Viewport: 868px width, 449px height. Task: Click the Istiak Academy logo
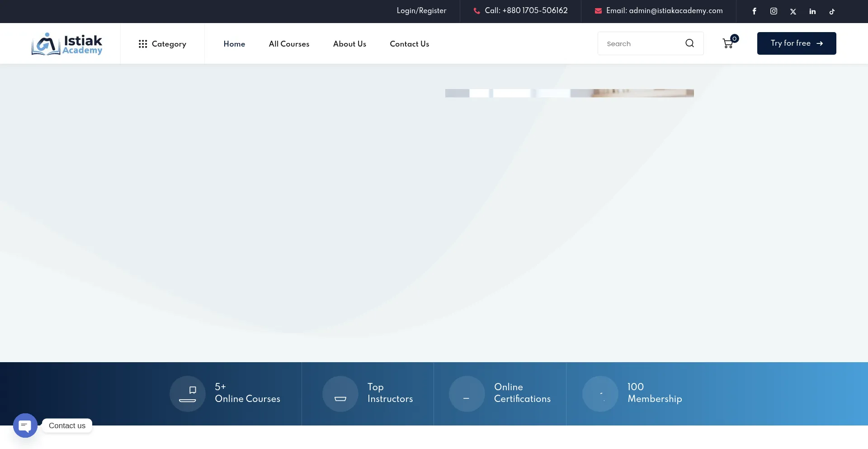click(67, 44)
